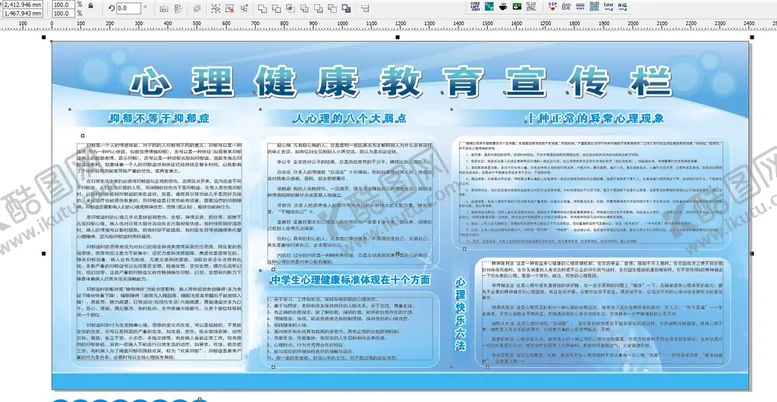Image resolution: width=777 pixels, height=402 pixels.
Task: Click the middle-right selection handle
Action: (752, 254)
